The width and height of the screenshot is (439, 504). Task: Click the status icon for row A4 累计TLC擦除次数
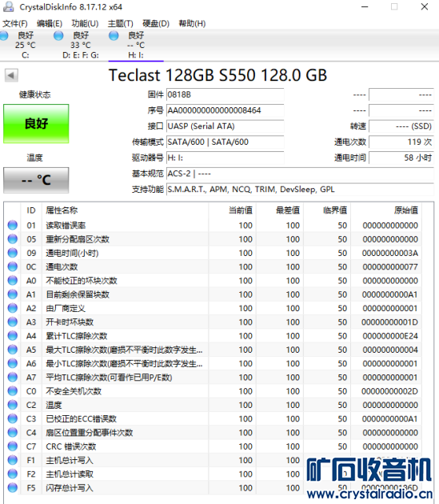tap(13, 335)
